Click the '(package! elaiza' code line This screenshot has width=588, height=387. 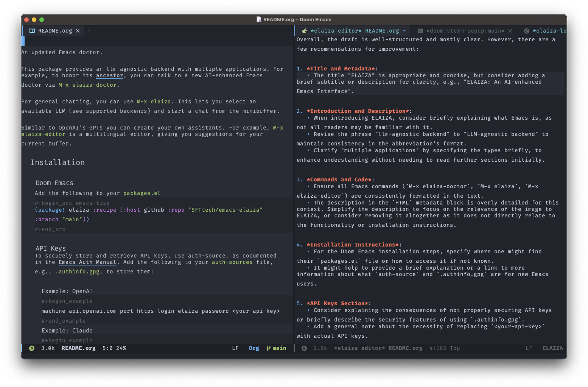(x=149, y=210)
